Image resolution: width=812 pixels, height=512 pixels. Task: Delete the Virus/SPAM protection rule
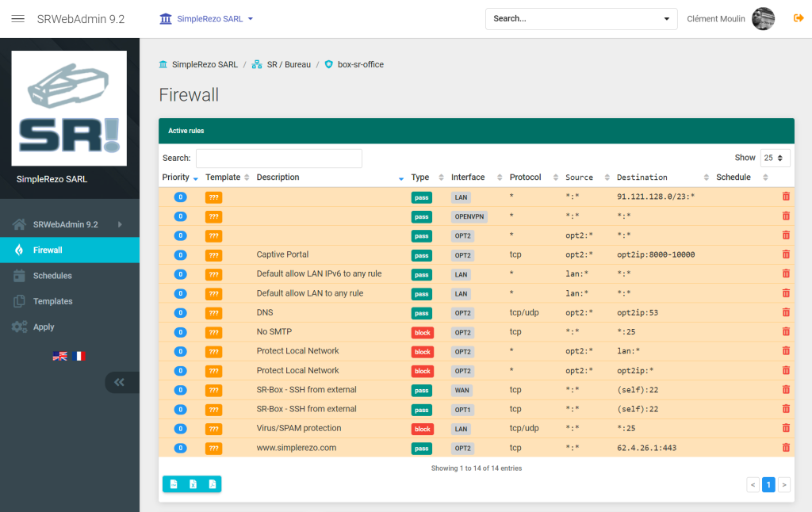(786, 428)
